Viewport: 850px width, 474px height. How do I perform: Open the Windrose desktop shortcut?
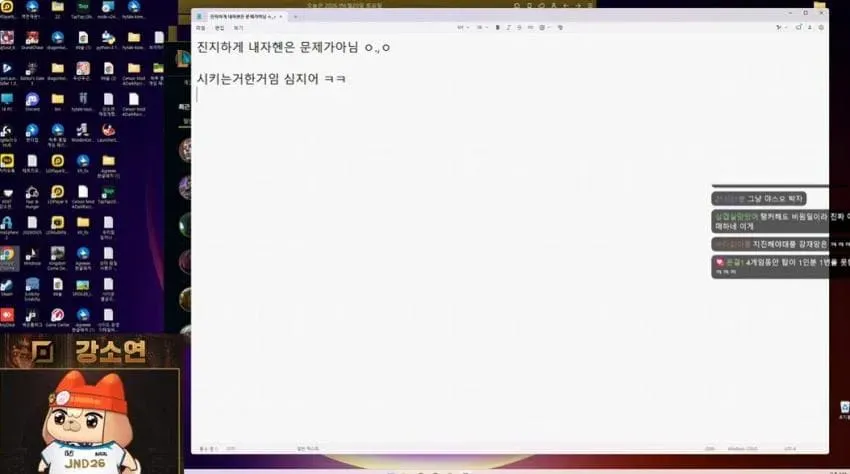[32, 256]
